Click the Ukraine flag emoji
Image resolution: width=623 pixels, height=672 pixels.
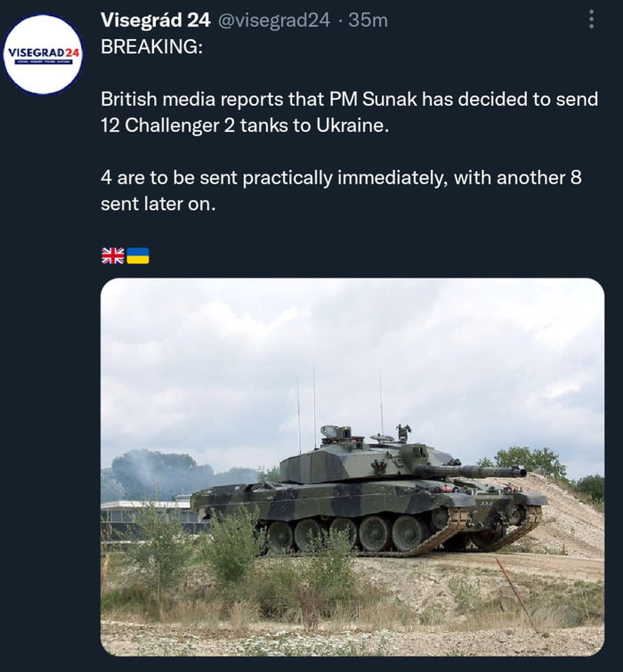[137, 255]
